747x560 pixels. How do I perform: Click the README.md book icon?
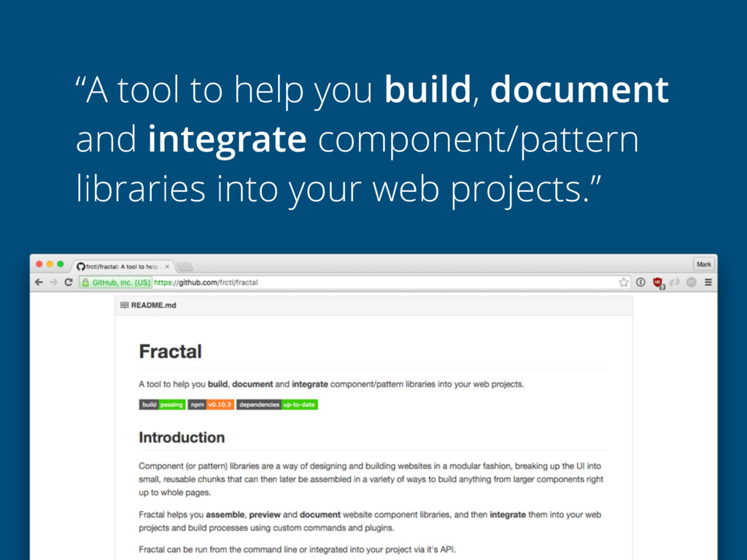pyautogui.click(x=124, y=306)
